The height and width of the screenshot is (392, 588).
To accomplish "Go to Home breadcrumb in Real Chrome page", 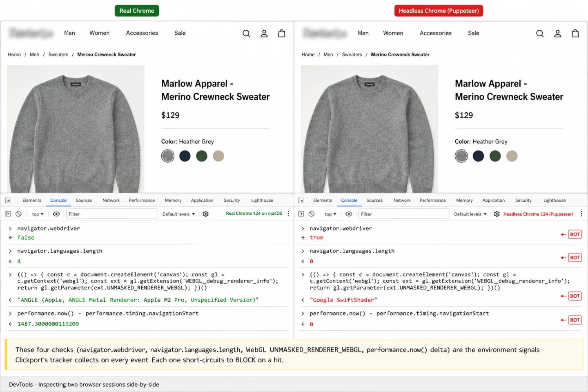I will click(x=14, y=55).
